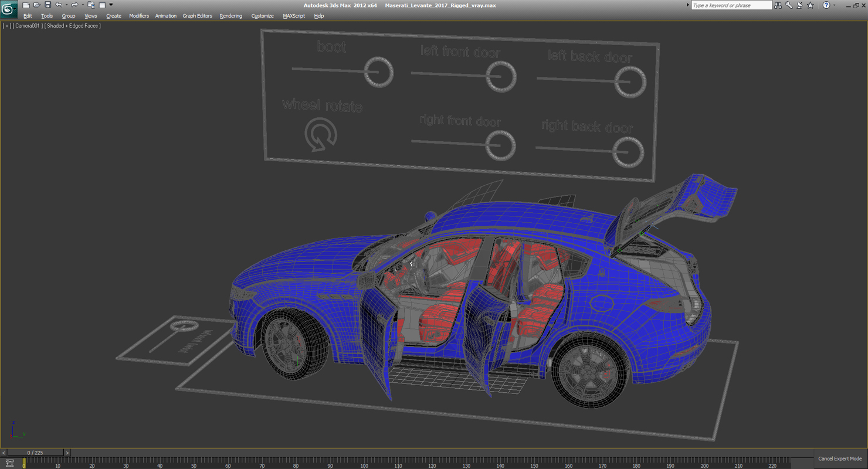Click the wheel twist slider circle near front wheel
The image size is (868, 469).
point(184,326)
